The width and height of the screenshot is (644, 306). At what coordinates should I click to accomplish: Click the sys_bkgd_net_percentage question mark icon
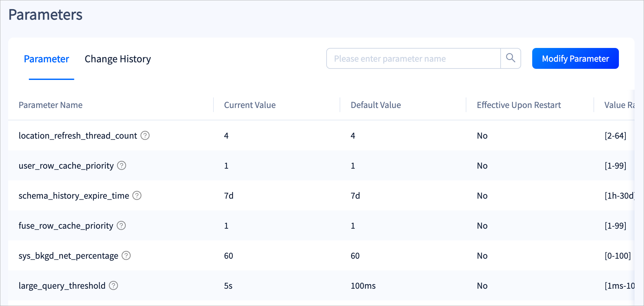tap(126, 255)
